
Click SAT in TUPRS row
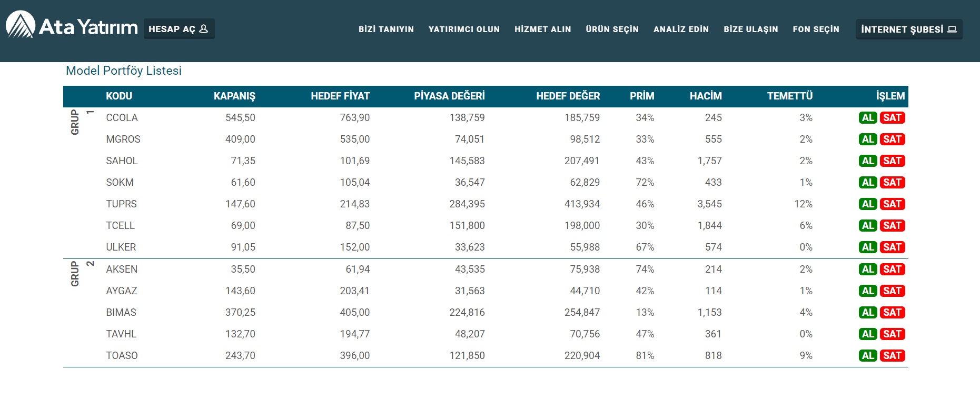(x=892, y=204)
